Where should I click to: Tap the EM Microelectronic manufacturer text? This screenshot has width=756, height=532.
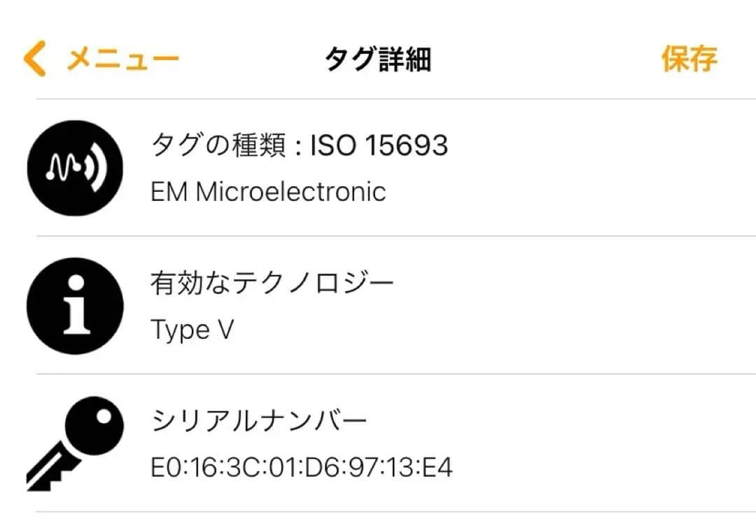(268, 191)
